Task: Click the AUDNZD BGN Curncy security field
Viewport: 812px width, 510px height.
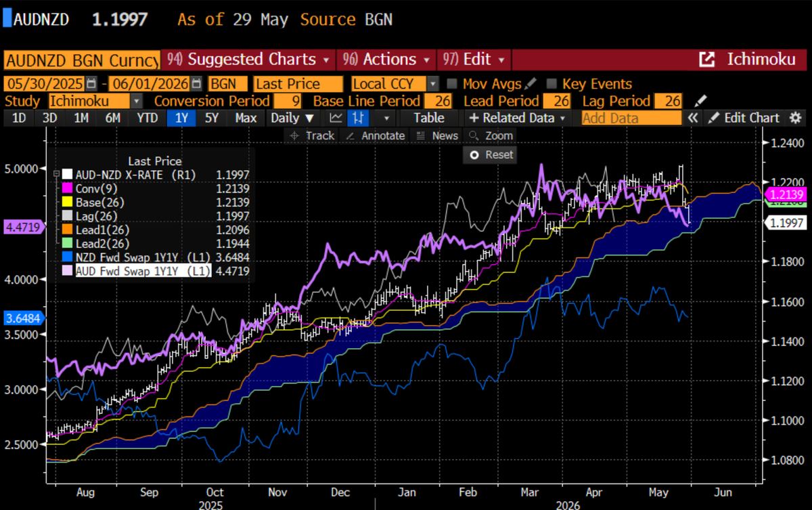Action: [x=82, y=60]
